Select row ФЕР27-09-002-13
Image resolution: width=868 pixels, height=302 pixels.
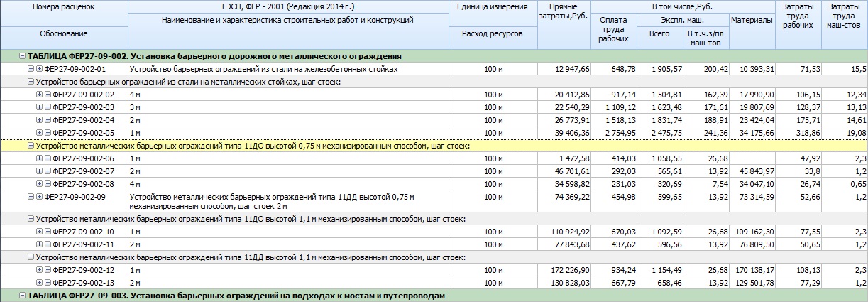pos(434,283)
